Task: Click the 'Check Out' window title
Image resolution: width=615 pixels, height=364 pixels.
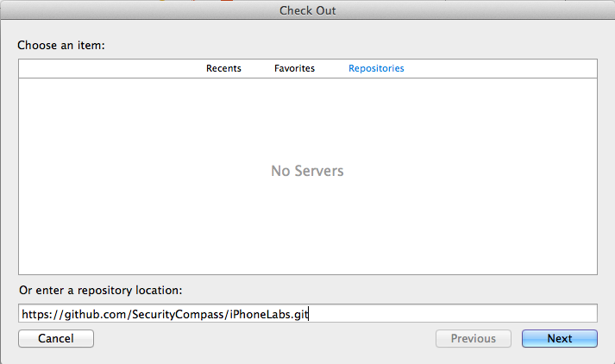Action: (x=307, y=10)
